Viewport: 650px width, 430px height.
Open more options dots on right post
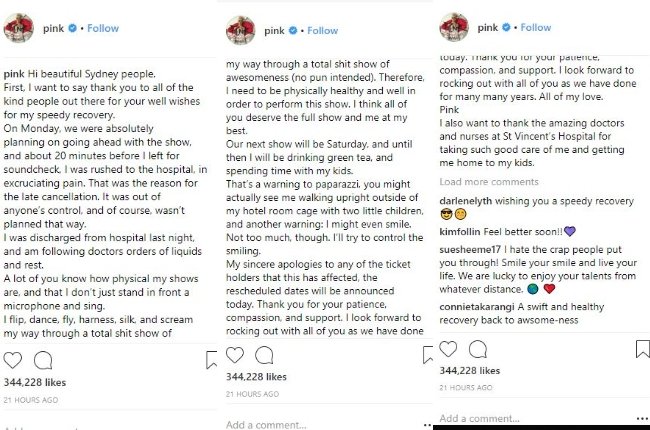point(642,419)
